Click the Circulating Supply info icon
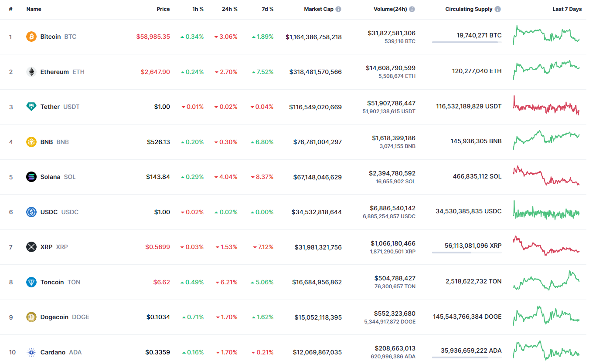Screen dimensions: 589x364 point(498,9)
